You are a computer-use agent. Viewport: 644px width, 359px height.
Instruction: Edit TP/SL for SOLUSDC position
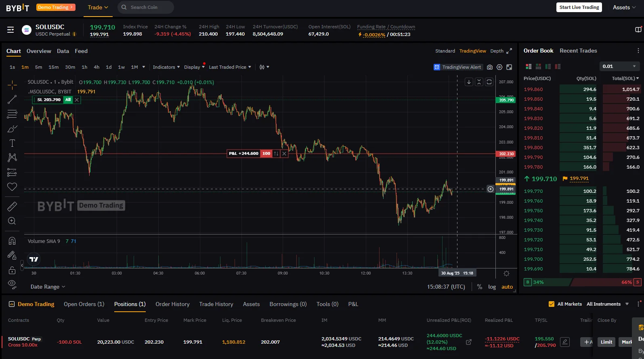tap(565, 342)
